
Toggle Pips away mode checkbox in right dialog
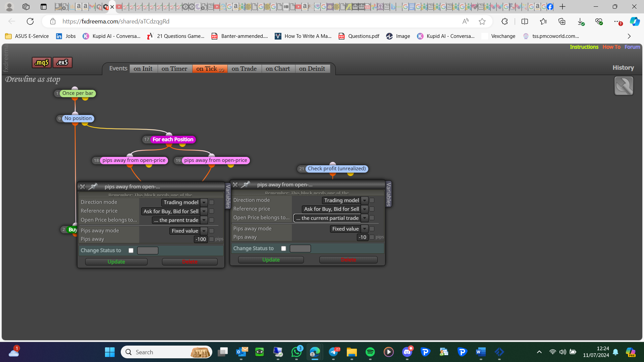tap(372, 229)
